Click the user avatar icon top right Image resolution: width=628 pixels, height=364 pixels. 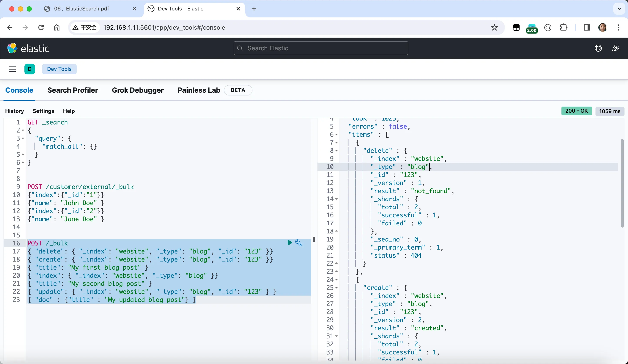pyautogui.click(x=602, y=27)
